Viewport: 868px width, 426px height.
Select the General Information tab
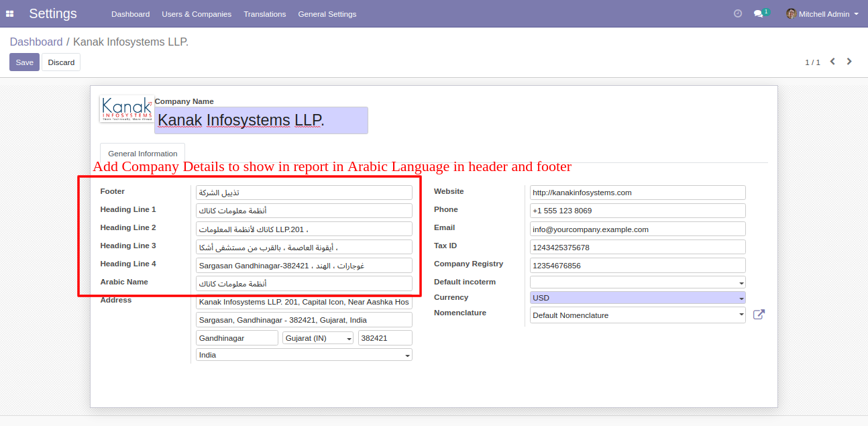click(x=143, y=154)
